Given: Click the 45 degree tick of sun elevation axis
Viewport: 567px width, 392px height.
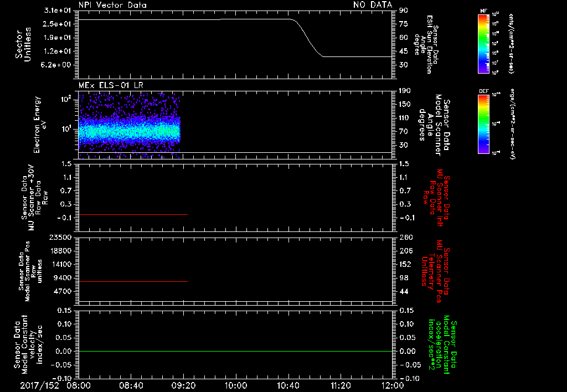Looking at the screenshot, I should pos(404,51).
